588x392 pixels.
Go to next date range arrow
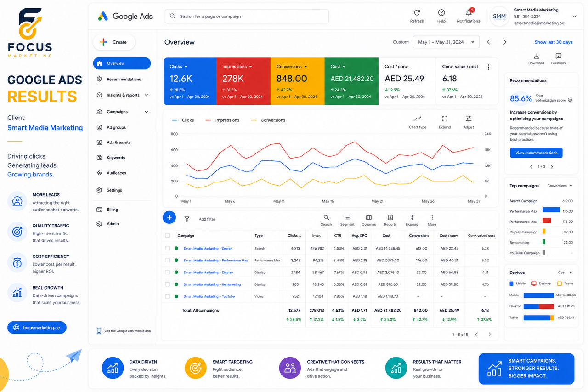(x=505, y=42)
